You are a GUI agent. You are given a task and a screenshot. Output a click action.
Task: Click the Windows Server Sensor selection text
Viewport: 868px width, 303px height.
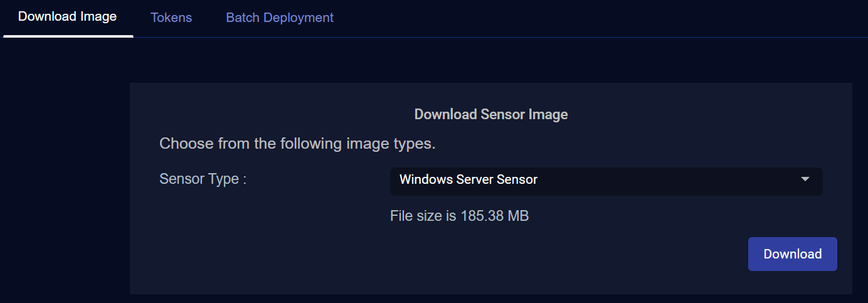[x=468, y=180]
